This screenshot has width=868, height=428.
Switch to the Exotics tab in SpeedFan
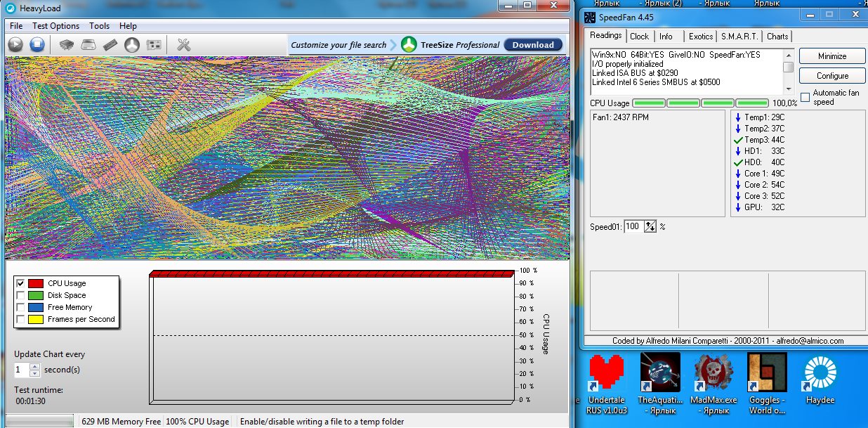(x=700, y=37)
